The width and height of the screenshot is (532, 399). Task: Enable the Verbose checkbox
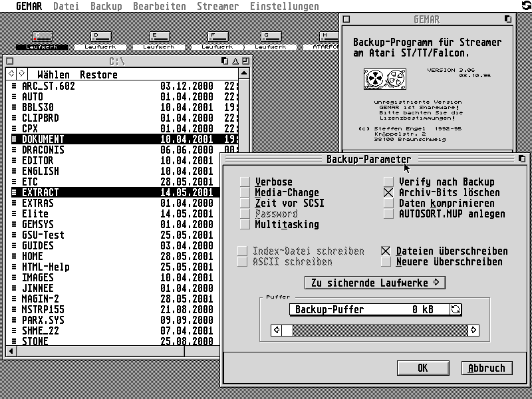click(245, 182)
